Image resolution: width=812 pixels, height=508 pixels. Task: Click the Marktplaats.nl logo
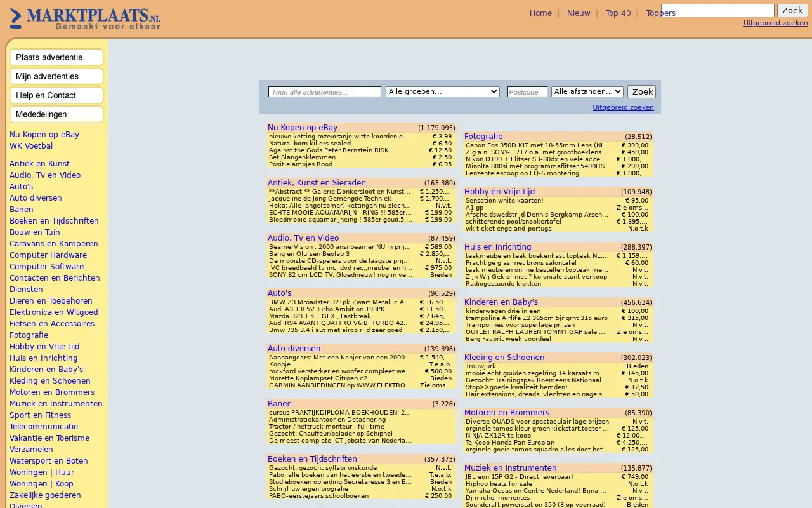(x=85, y=19)
